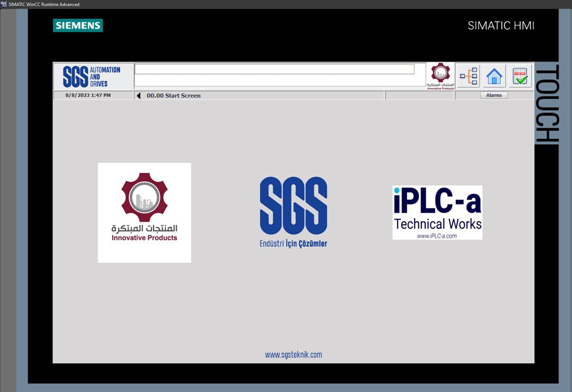
Task: Click the SIMATIC WinCC Runtime Advanced title text
Action: point(44,5)
